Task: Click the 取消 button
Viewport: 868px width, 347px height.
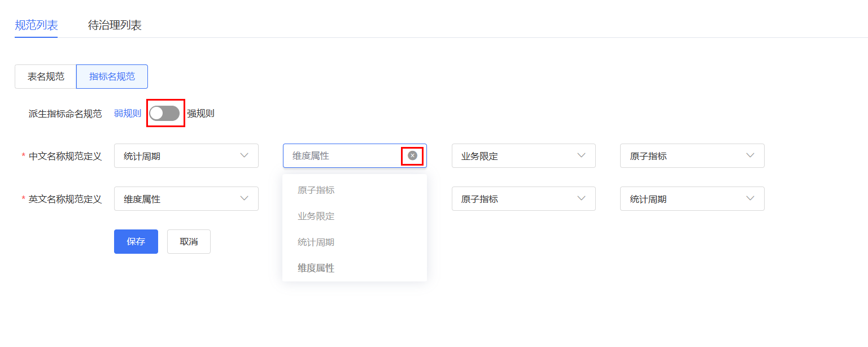Action: [189, 241]
